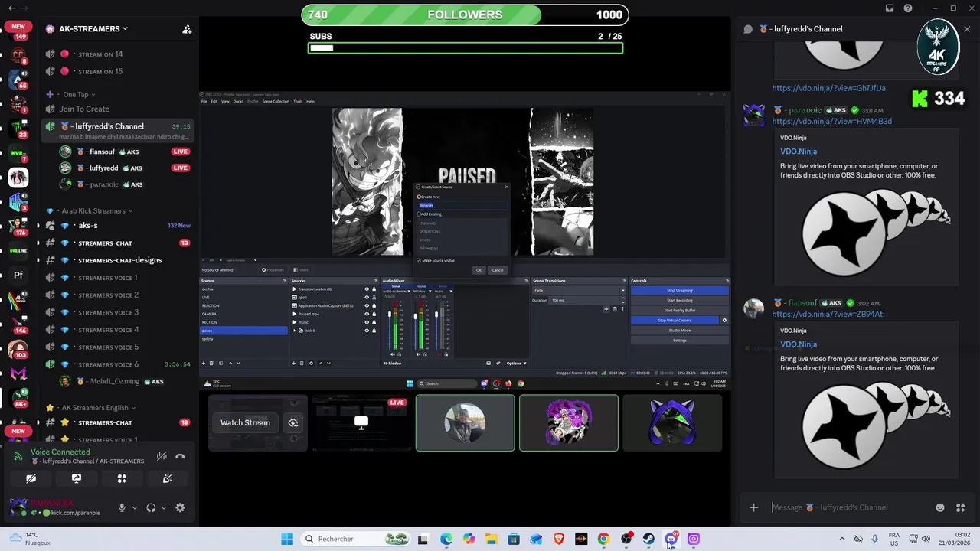This screenshot has height=551, width=980.
Task: Pop out the Watch Stream tile
Action: 293,422
